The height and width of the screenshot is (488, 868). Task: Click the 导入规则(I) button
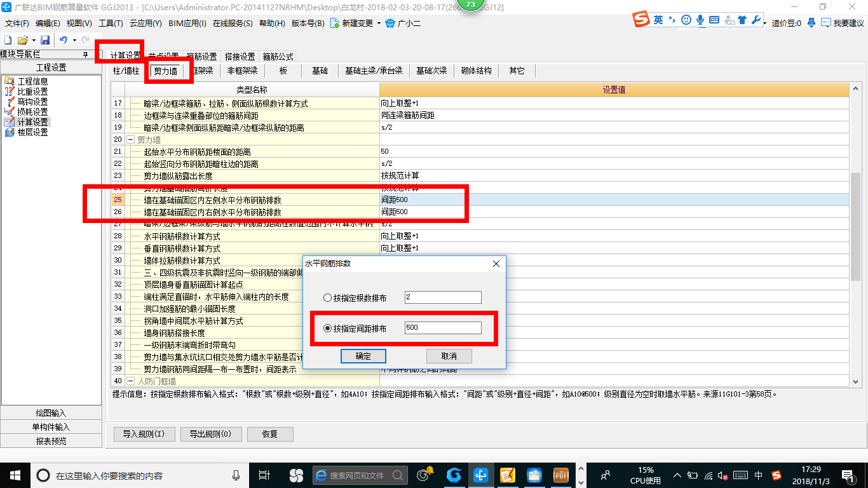[x=144, y=434]
